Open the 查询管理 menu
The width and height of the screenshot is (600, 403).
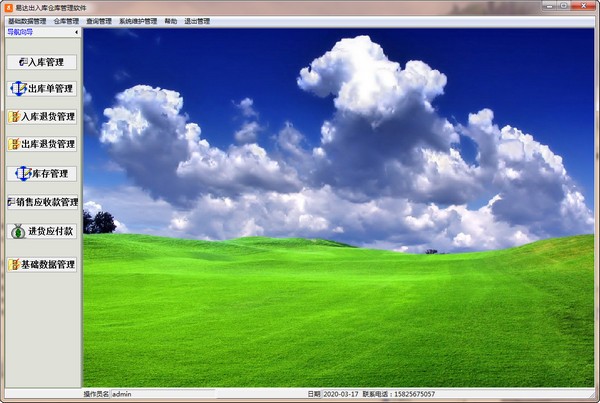click(99, 21)
